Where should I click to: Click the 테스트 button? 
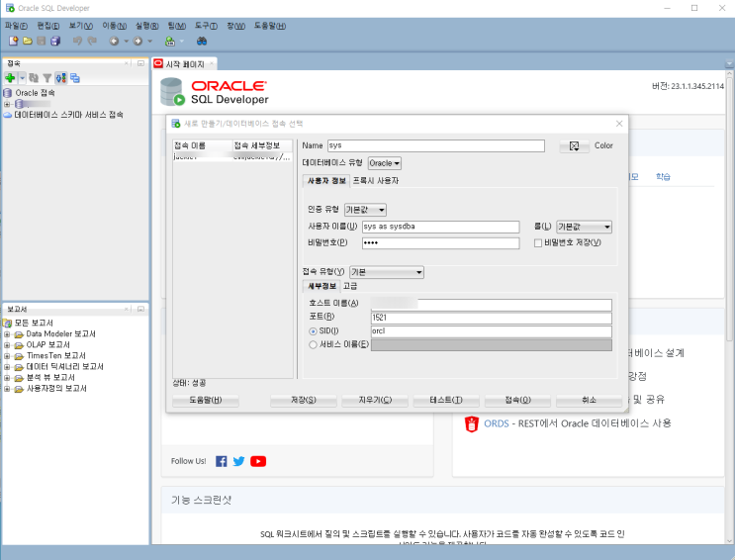pyautogui.click(x=446, y=400)
